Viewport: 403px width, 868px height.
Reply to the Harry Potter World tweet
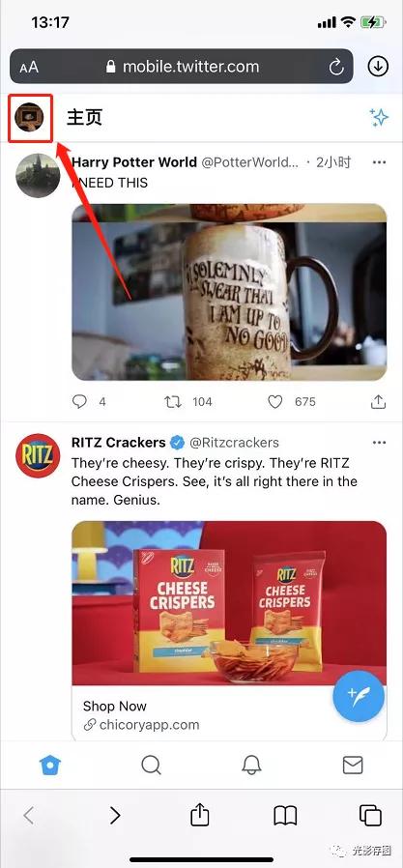(x=79, y=402)
